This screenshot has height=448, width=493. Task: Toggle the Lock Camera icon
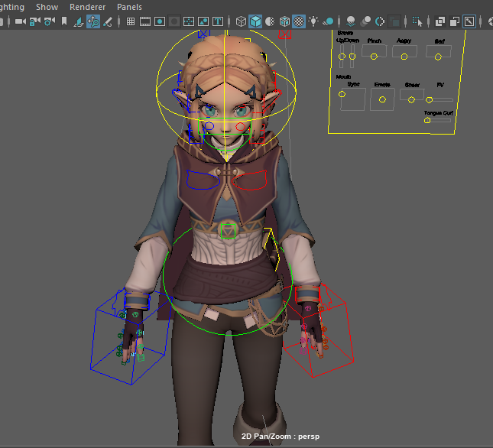(34, 21)
